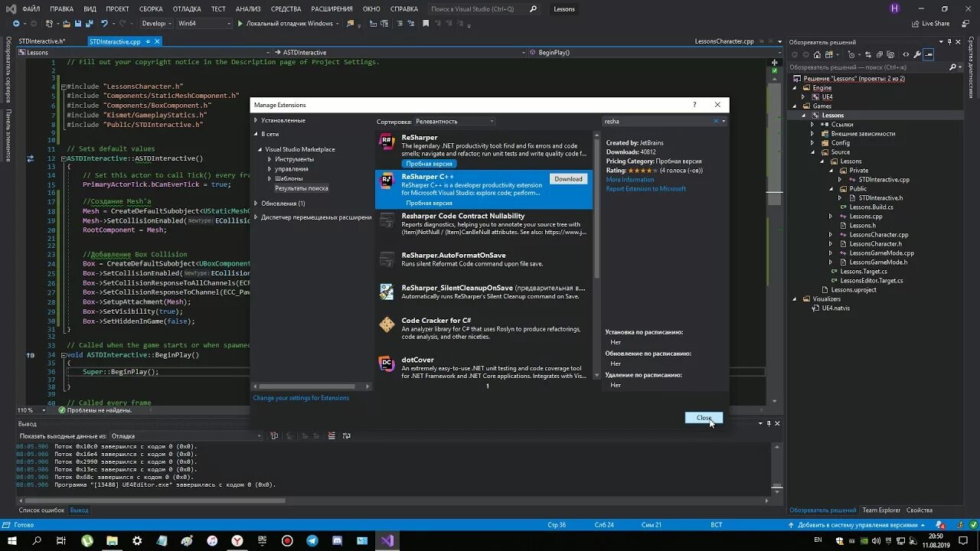Switch to the Team Explorer tab
This screenshot has height=551, width=980.
[881, 510]
